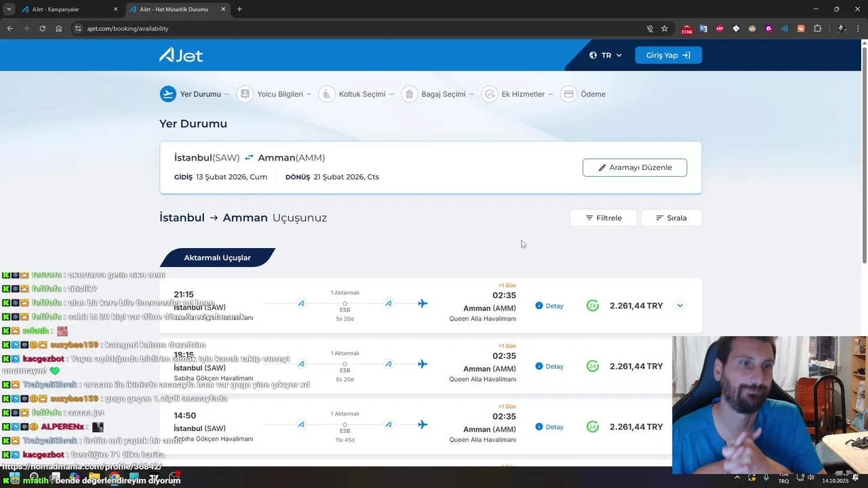Click the Giriş Yap button
Image resolution: width=868 pixels, height=488 pixels.
pyautogui.click(x=668, y=56)
